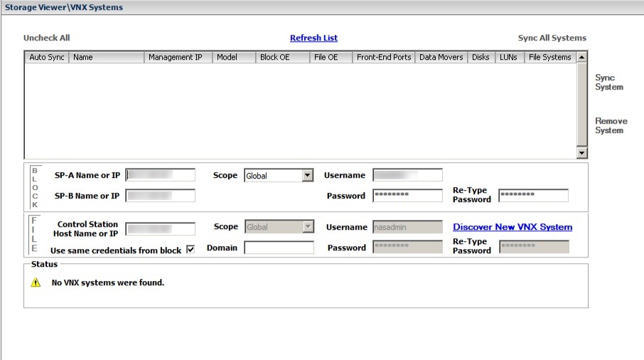
Task: Click the Control Station Host Name field
Action: coord(160,229)
